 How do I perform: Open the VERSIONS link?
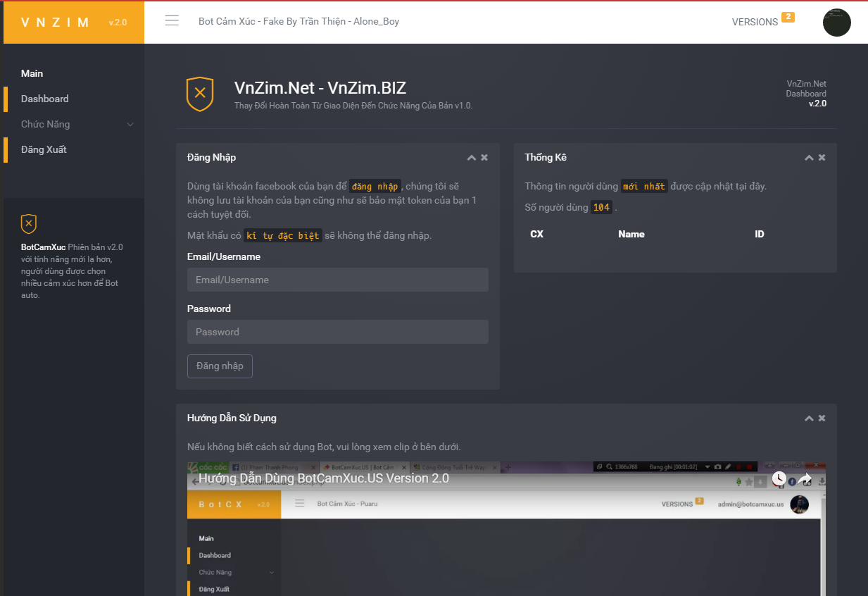pos(755,22)
